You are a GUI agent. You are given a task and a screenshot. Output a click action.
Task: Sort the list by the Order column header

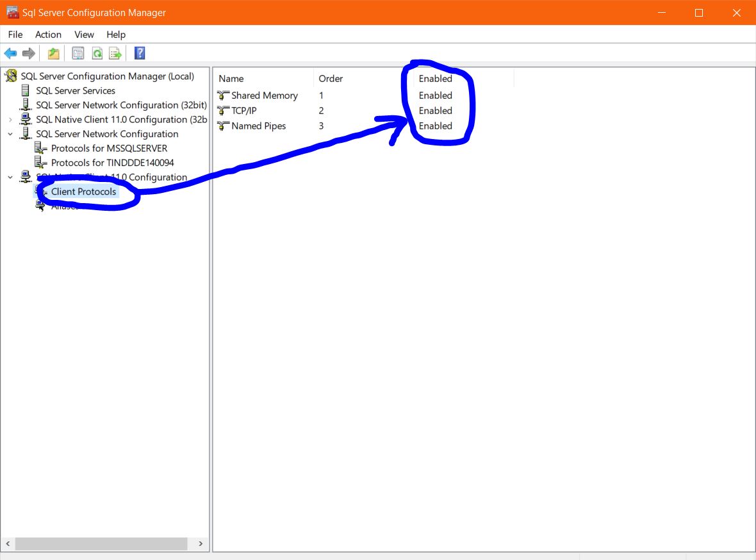coord(331,79)
